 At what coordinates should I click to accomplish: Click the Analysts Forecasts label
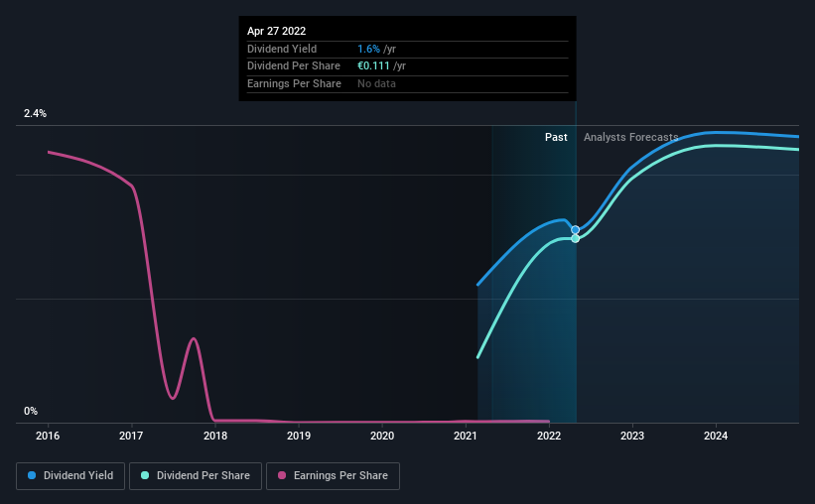tap(631, 137)
